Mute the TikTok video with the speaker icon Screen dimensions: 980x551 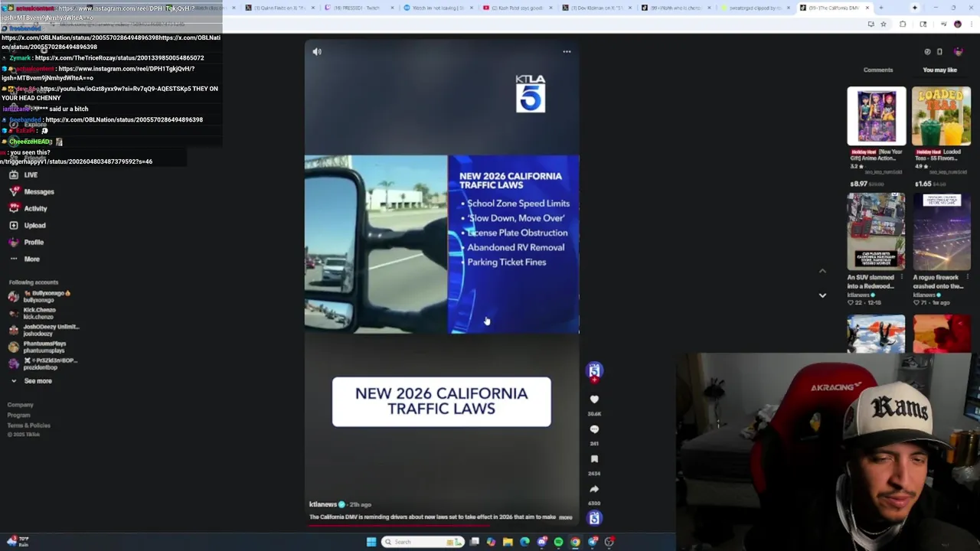click(317, 51)
